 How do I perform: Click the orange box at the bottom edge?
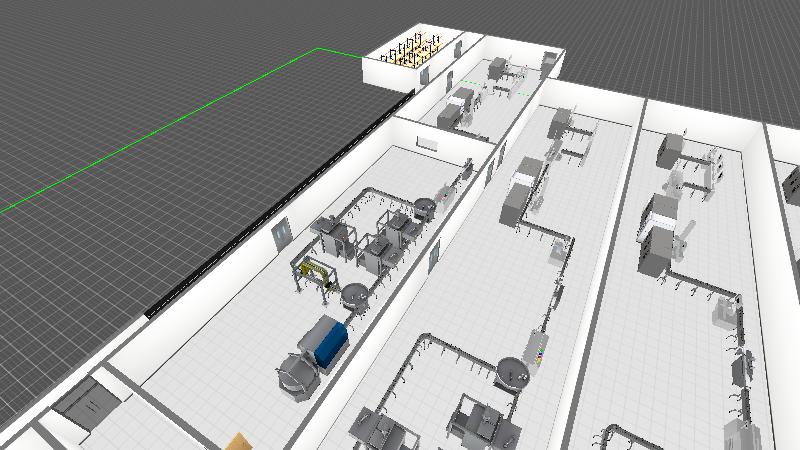[239, 442]
